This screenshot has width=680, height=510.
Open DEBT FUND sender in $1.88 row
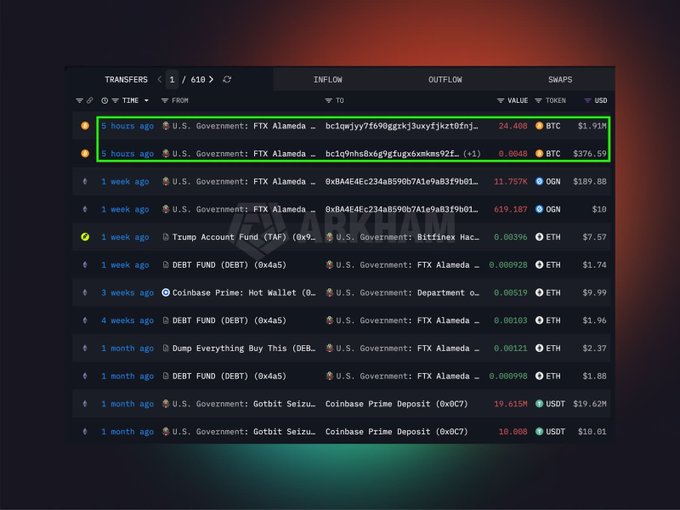pyautogui.click(x=229, y=376)
